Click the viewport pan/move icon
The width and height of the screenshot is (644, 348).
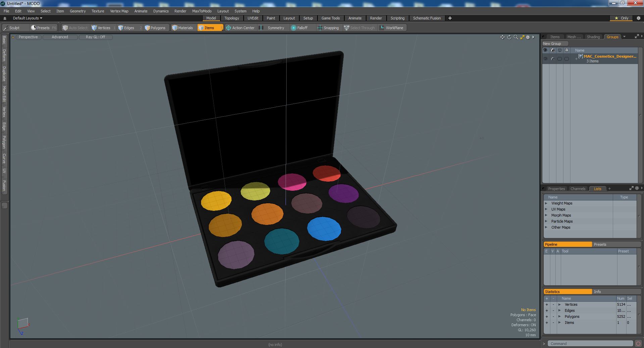tap(502, 37)
